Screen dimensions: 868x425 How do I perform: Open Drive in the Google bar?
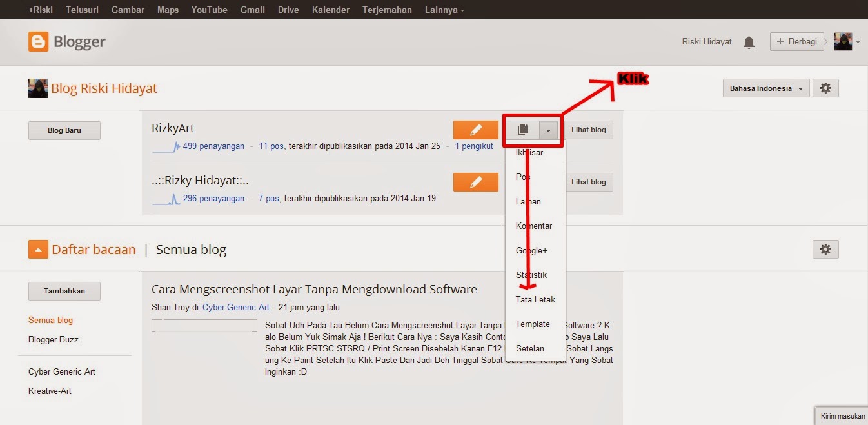click(289, 10)
